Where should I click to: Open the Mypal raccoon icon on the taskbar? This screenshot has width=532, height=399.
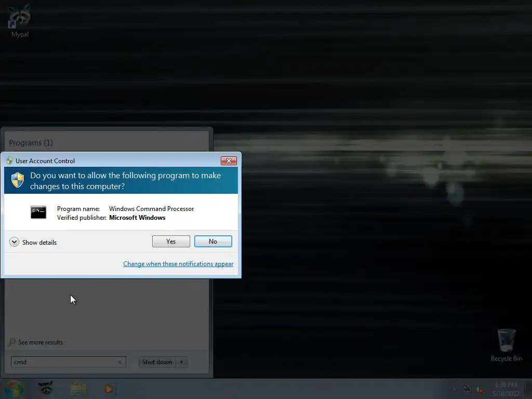(46, 389)
